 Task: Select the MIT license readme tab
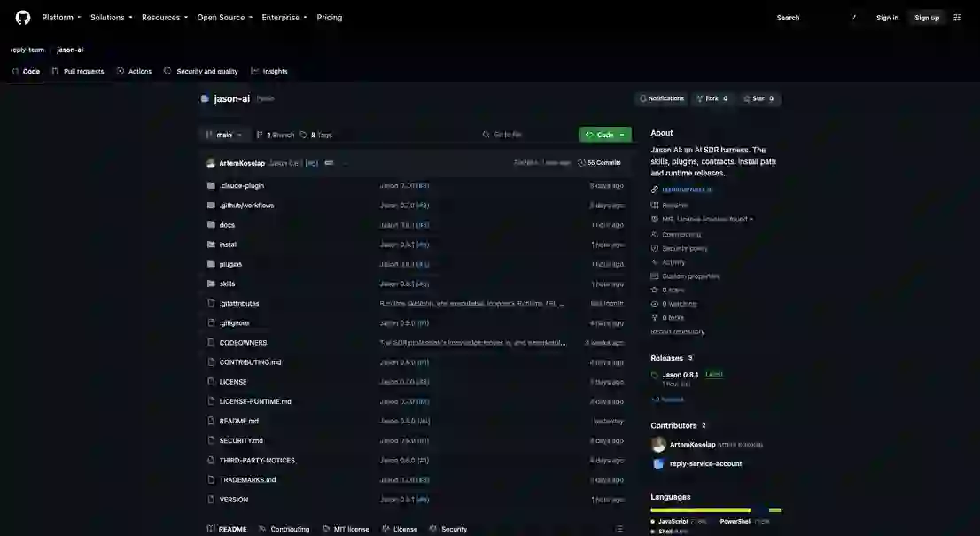point(346,529)
